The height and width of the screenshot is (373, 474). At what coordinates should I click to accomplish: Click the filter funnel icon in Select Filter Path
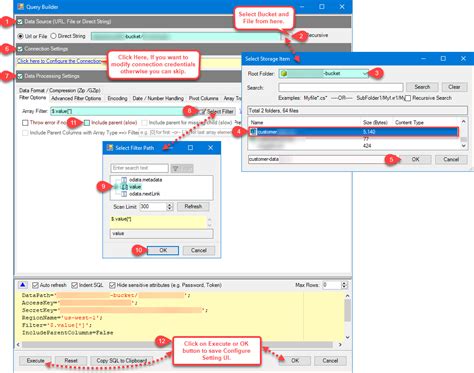pos(175,168)
